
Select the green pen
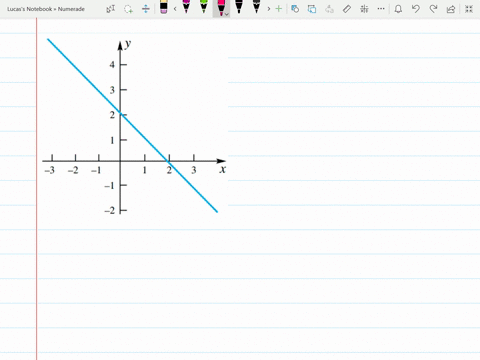204,7
